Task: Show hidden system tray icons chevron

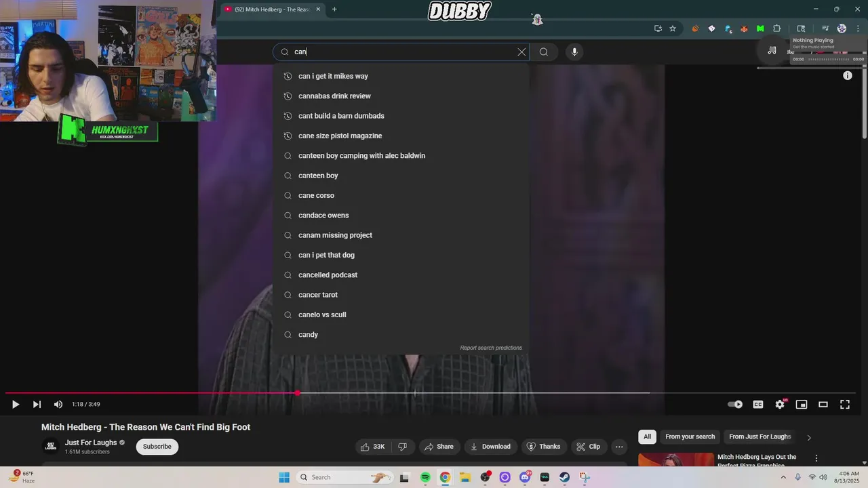Action: [x=783, y=477]
